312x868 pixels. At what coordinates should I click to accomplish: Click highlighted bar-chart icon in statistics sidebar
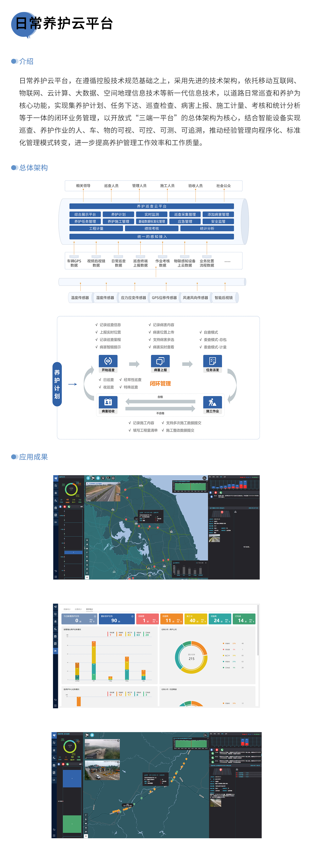tap(55, 650)
